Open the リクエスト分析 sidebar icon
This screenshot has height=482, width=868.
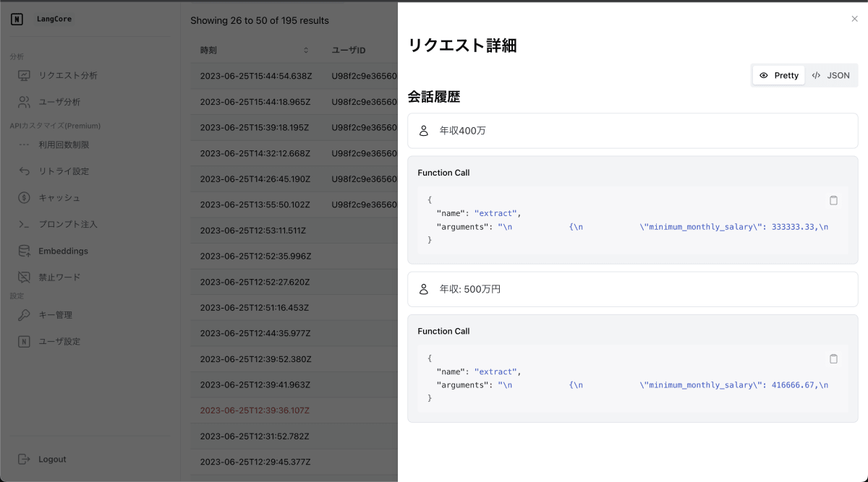(x=25, y=74)
